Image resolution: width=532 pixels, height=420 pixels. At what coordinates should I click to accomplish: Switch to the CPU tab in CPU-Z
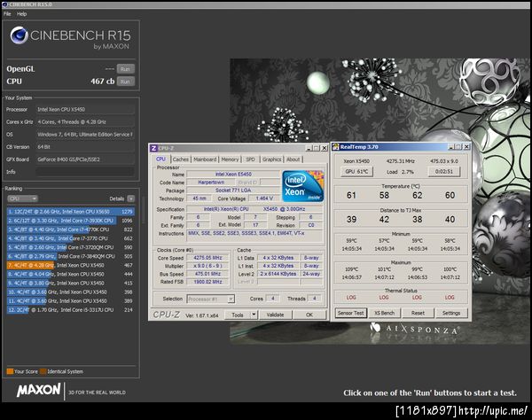(160, 159)
